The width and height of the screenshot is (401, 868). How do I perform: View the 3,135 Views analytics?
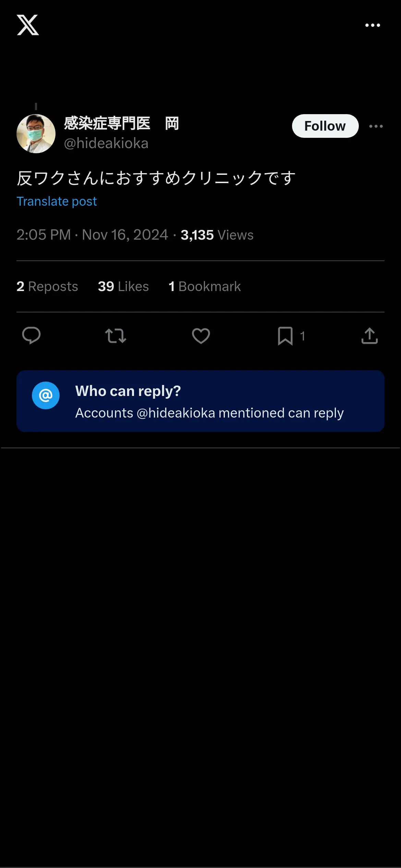217,235
